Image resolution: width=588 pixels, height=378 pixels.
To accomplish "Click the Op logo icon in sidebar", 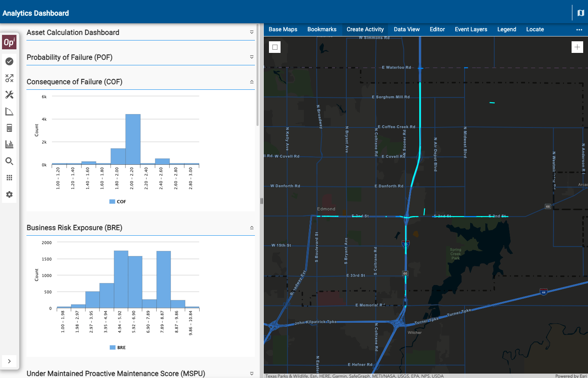I will pyautogui.click(x=9, y=42).
